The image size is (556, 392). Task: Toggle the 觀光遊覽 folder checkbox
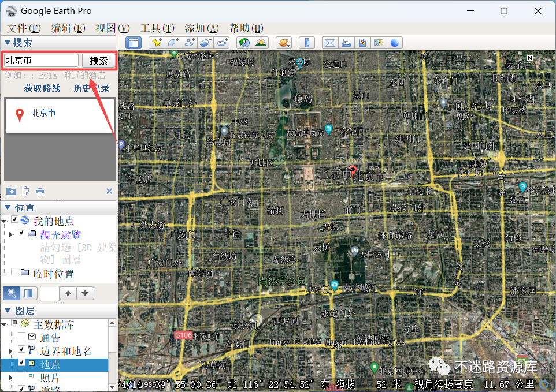[21, 233]
